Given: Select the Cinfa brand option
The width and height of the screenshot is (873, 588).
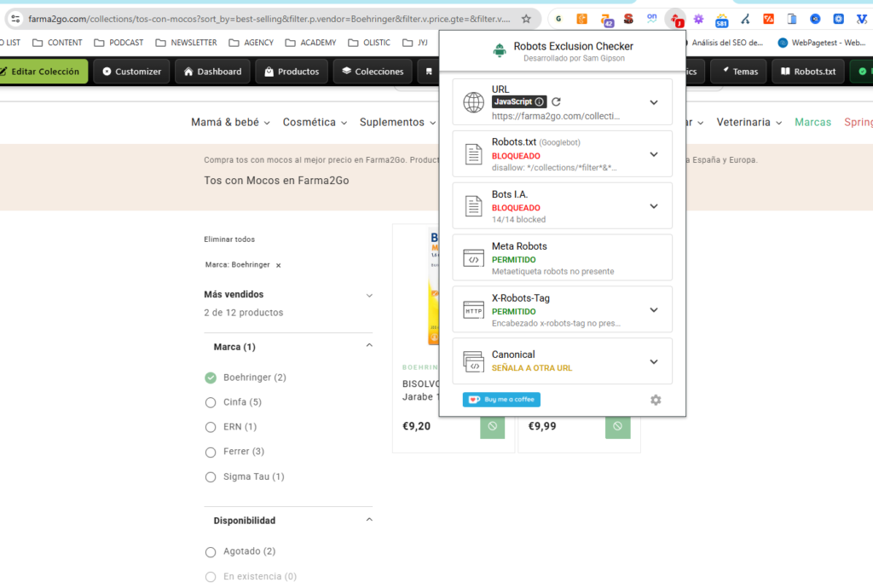Looking at the screenshot, I should pos(211,402).
